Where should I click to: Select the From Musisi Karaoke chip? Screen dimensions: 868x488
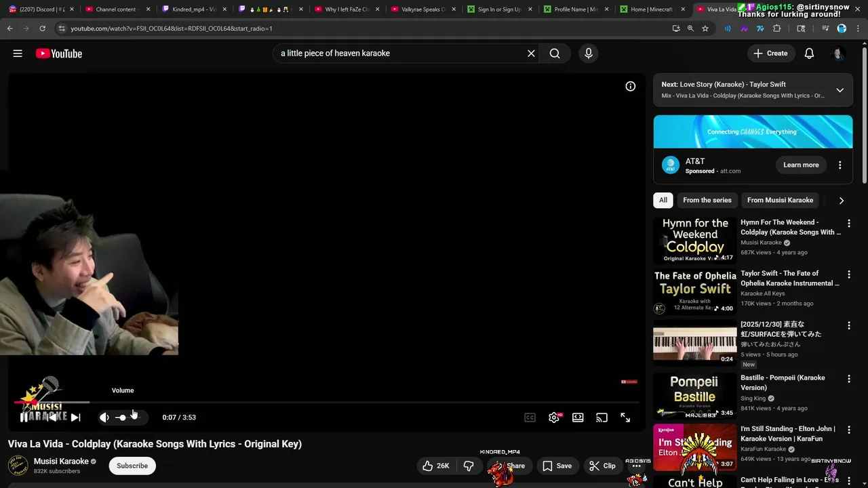tap(780, 200)
